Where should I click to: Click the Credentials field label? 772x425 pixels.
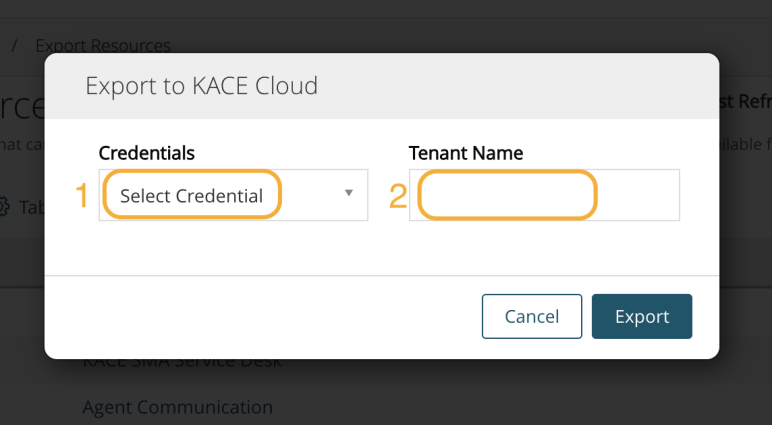point(146,153)
